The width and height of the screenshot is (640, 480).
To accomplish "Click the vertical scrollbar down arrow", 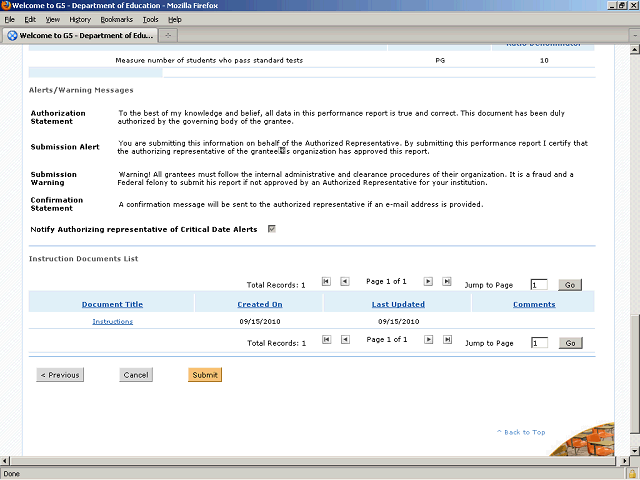I will click(634, 451).
